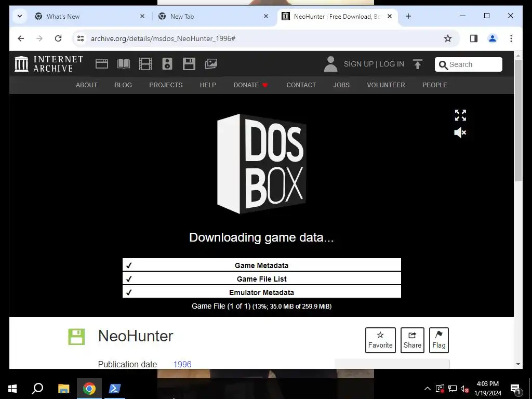This screenshot has width=532, height=399.
Task: Click the NeoHunter title text
Action: coord(136,336)
